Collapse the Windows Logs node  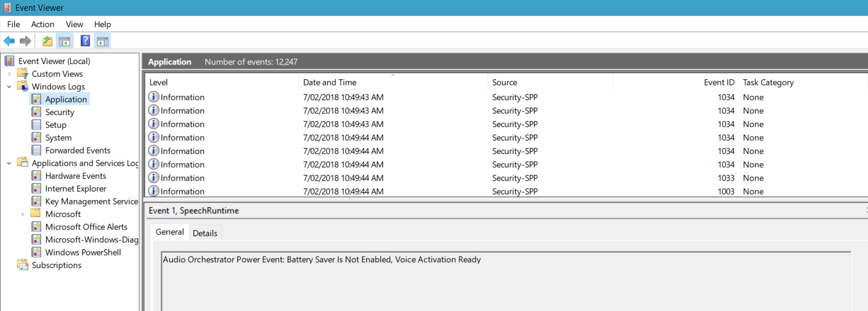click(9, 87)
